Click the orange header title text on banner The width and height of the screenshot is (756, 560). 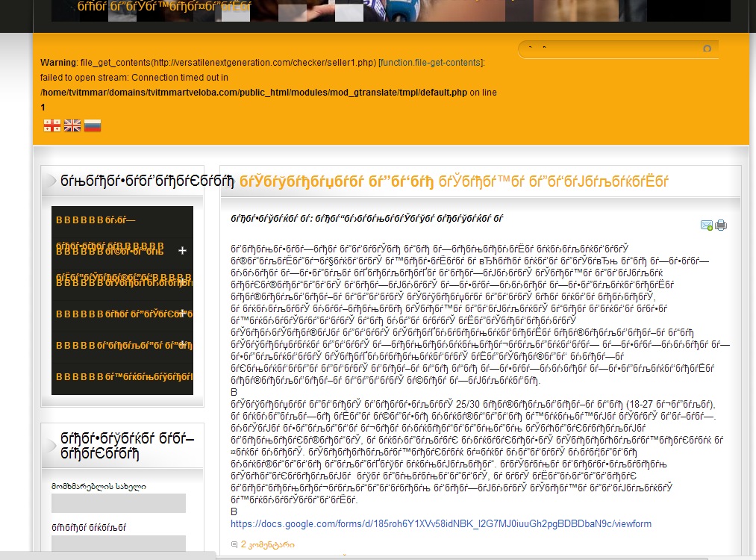[164, 7]
